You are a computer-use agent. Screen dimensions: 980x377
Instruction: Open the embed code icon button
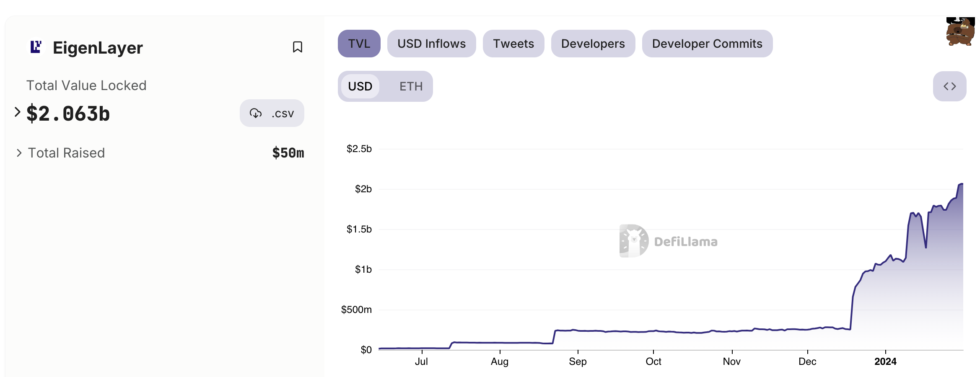click(x=949, y=86)
